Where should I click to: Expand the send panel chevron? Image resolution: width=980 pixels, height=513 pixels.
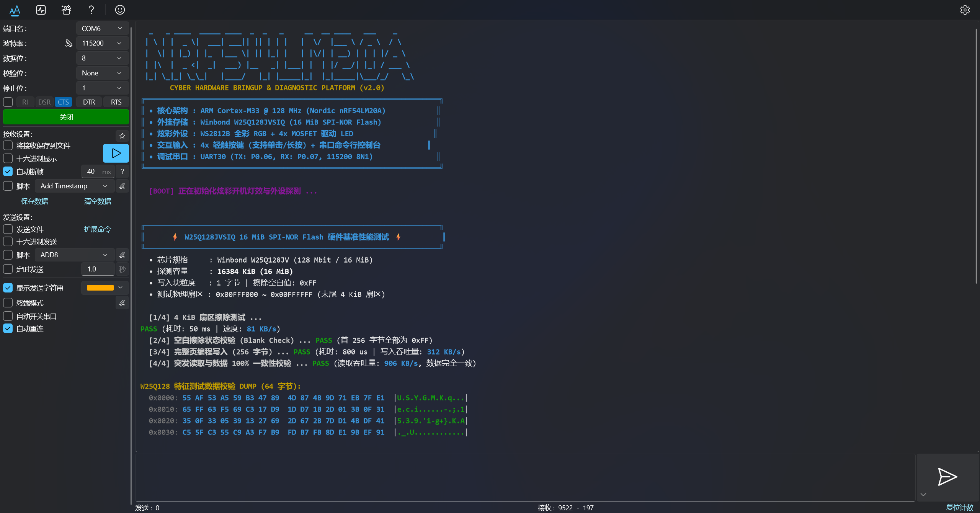coord(923,495)
